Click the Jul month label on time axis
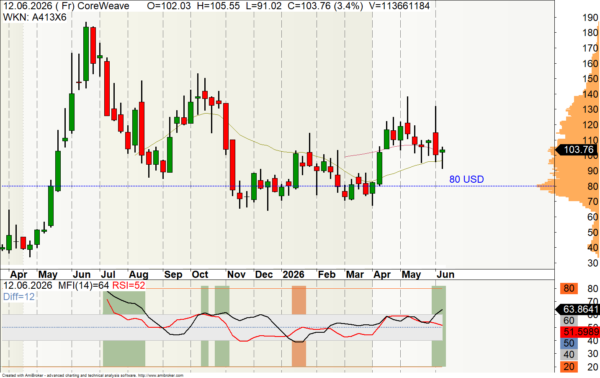600x378 pixels. tap(108, 275)
